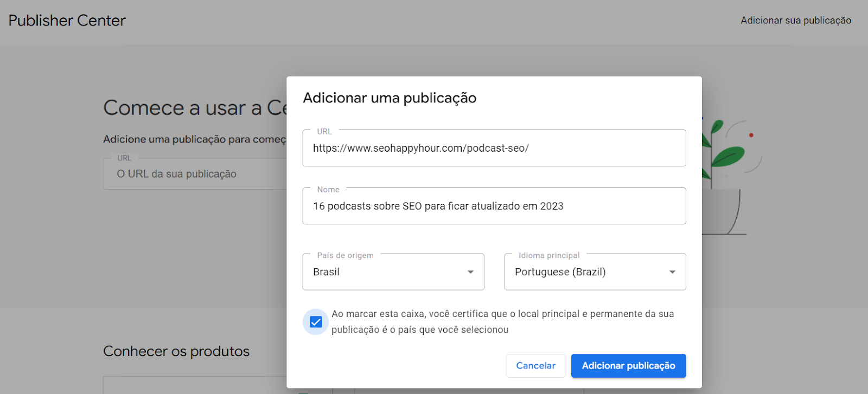Uncheck the country certification checkbox

(x=316, y=322)
